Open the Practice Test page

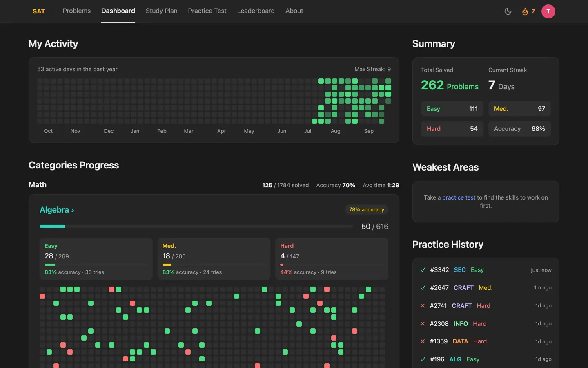tap(207, 11)
